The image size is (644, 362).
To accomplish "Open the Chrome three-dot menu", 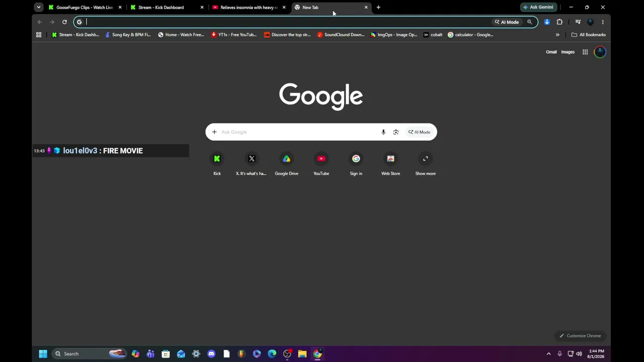I will [603, 22].
